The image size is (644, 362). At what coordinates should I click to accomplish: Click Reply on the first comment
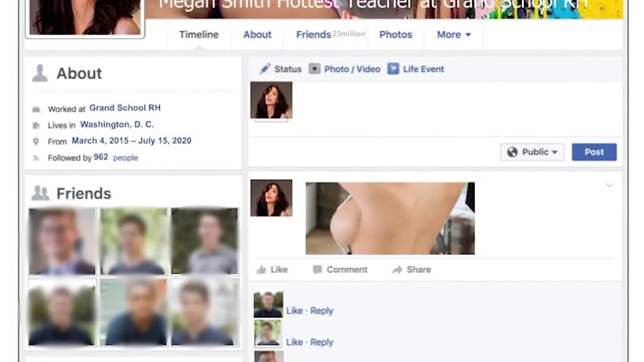click(321, 311)
